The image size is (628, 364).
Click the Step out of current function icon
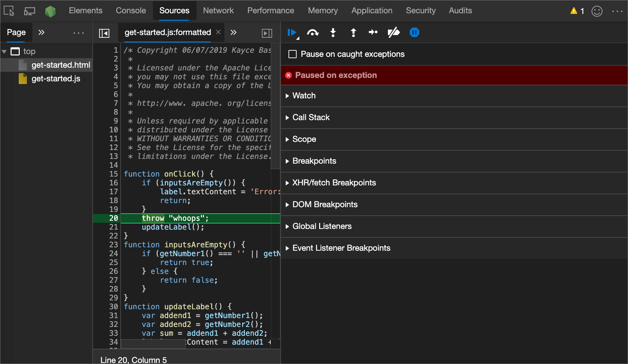pyautogui.click(x=353, y=33)
